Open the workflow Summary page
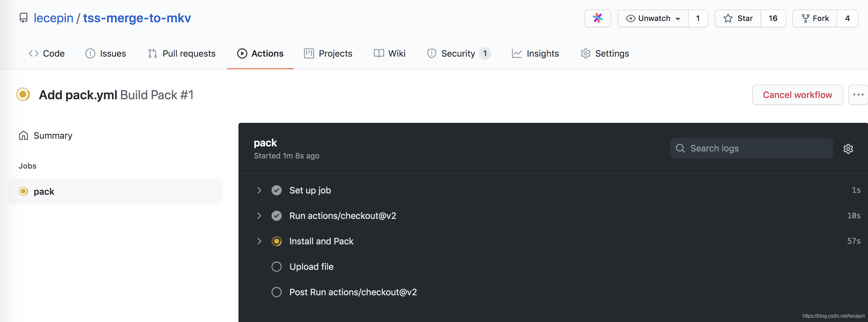Image resolution: width=868 pixels, height=322 pixels. pyautogui.click(x=45, y=136)
